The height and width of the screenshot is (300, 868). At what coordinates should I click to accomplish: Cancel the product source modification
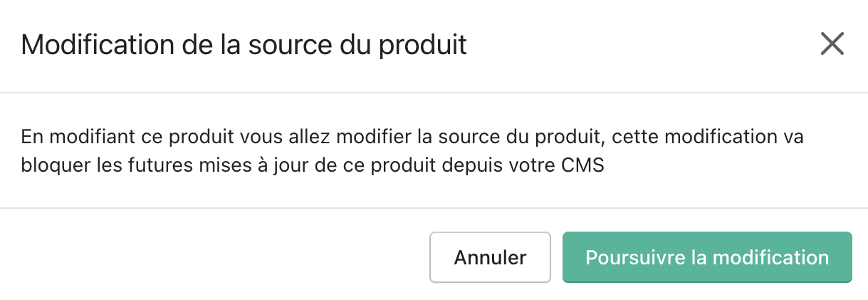[x=490, y=257]
